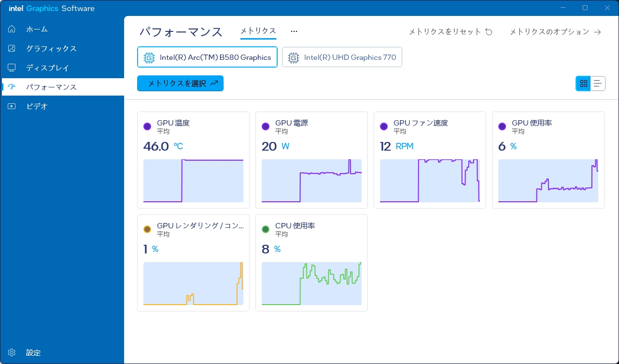Click the 8 % CPU usage value
Viewport: 619px width, 364px height.
(271, 249)
